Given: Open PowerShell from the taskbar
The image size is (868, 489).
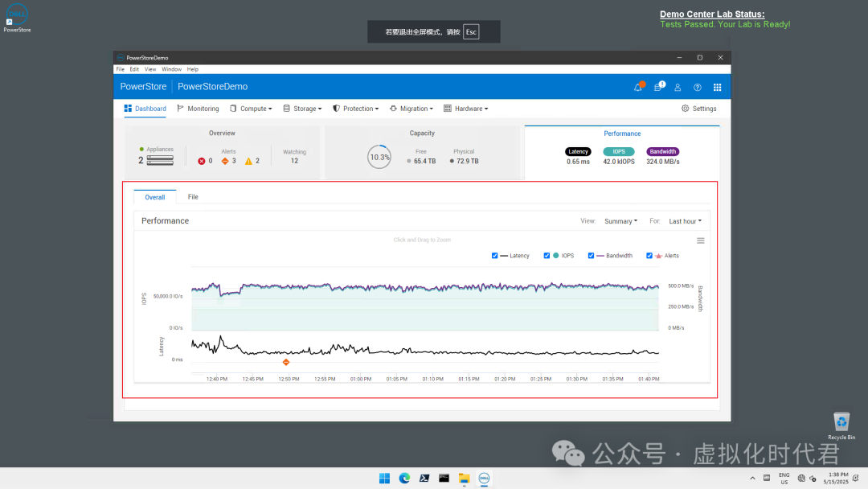Looking at the screenshot, I should point(424,478).
